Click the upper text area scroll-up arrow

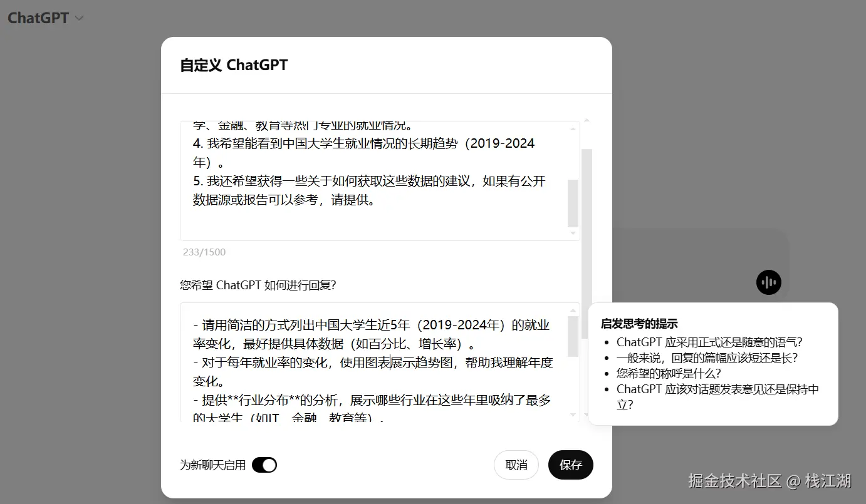click(x=573, y=129)
